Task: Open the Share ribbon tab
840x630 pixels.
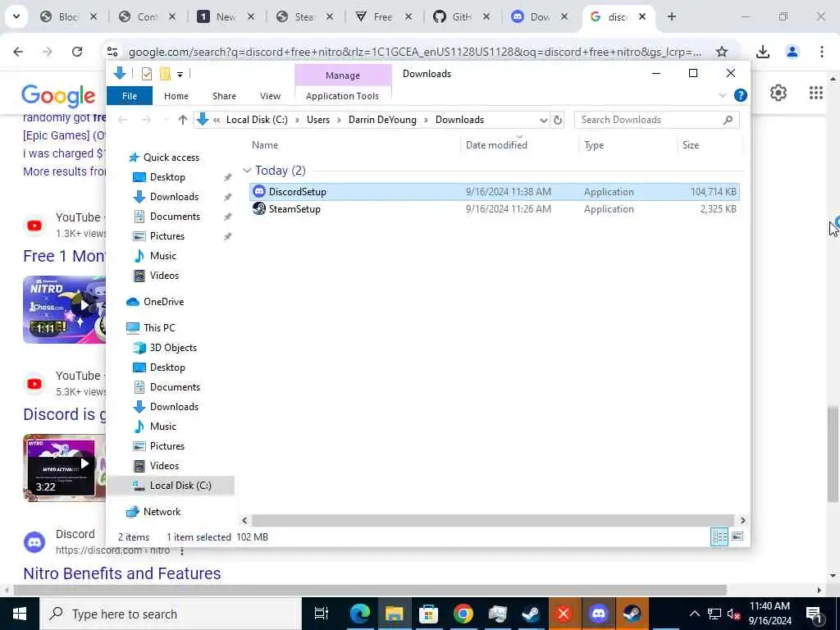Action: coord(224,96)
